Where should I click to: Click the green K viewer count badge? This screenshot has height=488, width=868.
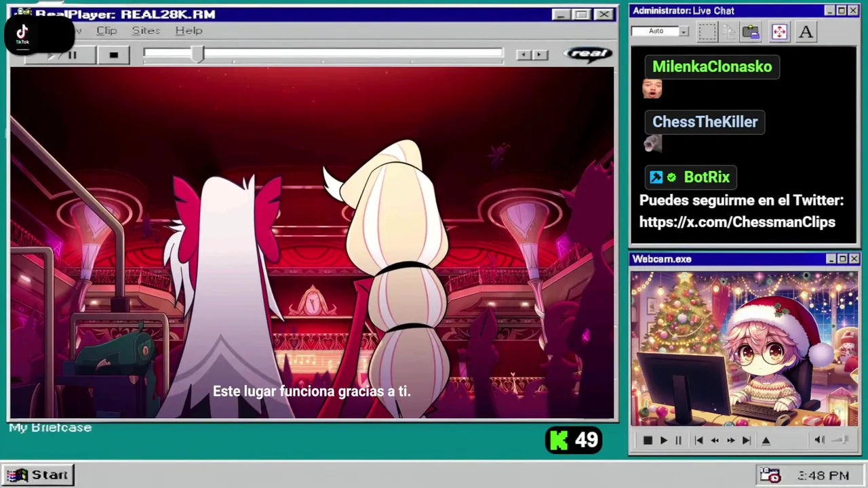pyautogui.click(x=574, y=441)
